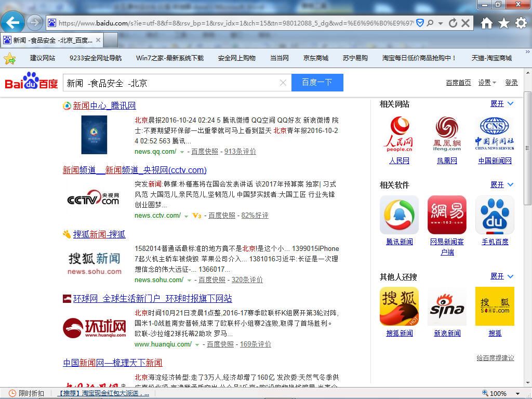This screenshot has height=399, width=532.
Task: Open the browser Home icon
Action: point(486,23)
